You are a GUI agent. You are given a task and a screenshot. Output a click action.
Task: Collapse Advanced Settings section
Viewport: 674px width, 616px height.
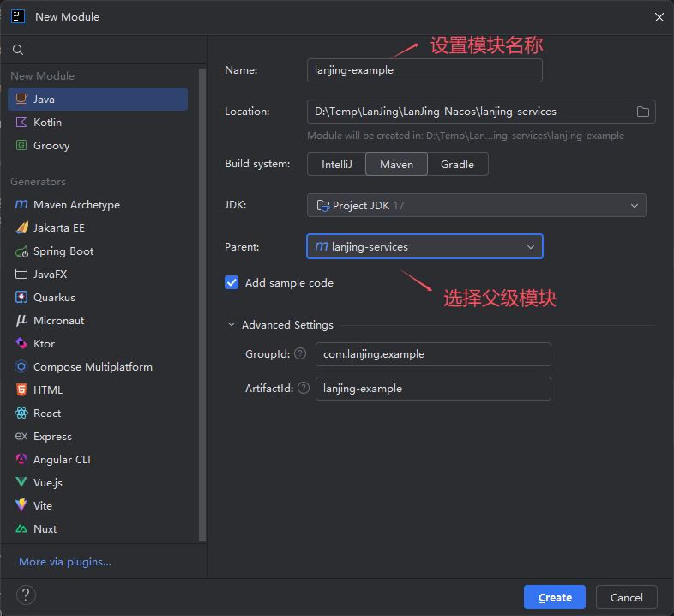point(232,324)
